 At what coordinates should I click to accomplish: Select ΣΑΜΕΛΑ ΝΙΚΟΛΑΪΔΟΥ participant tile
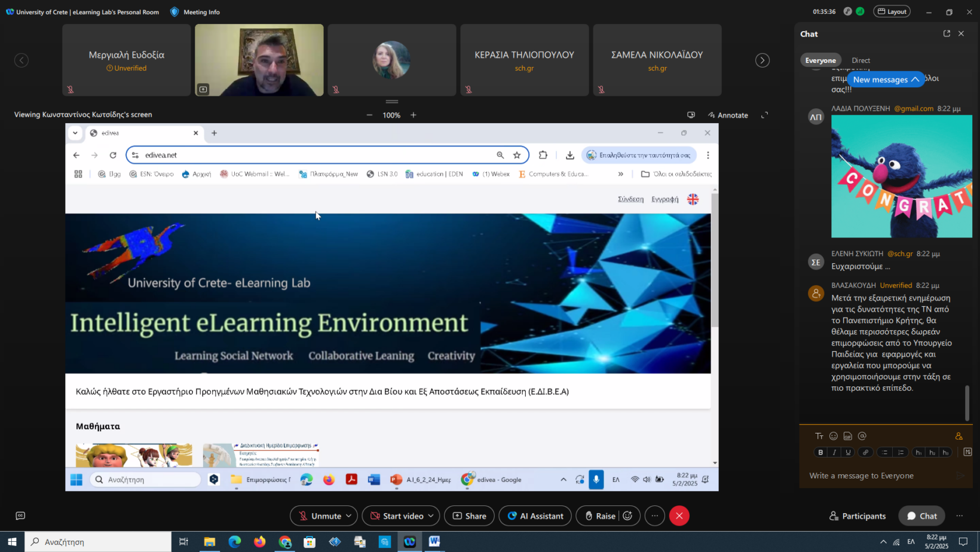coord(657,60)
